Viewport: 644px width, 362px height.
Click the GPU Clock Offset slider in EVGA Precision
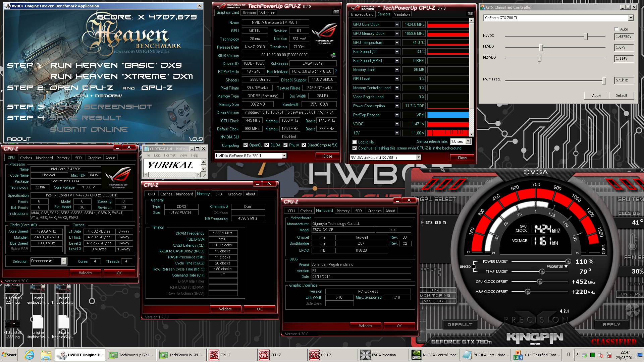pyautogui.click(x=540, y=282)
